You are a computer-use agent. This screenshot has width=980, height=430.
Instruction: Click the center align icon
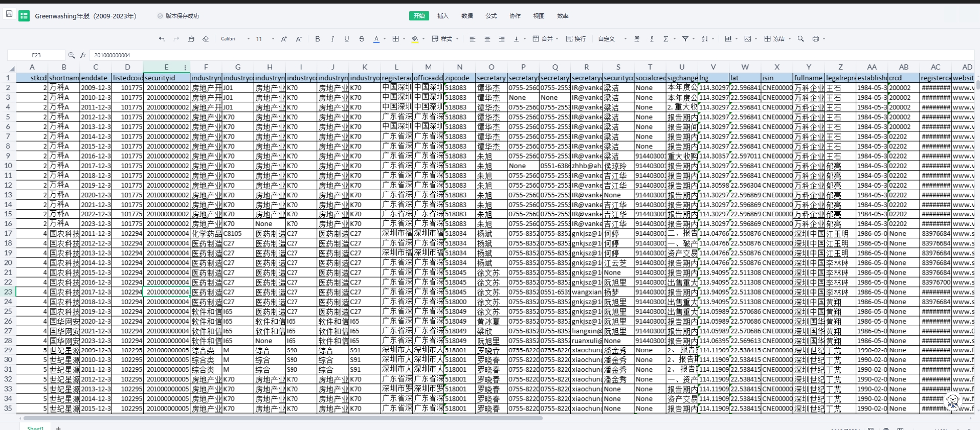coord(487,39)
